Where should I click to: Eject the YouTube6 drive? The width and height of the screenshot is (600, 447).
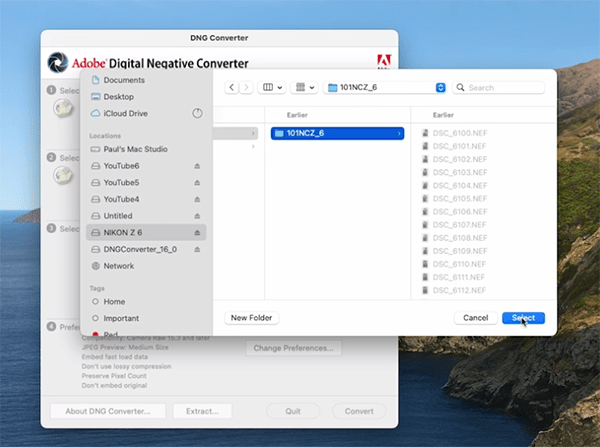coord(197,166)
